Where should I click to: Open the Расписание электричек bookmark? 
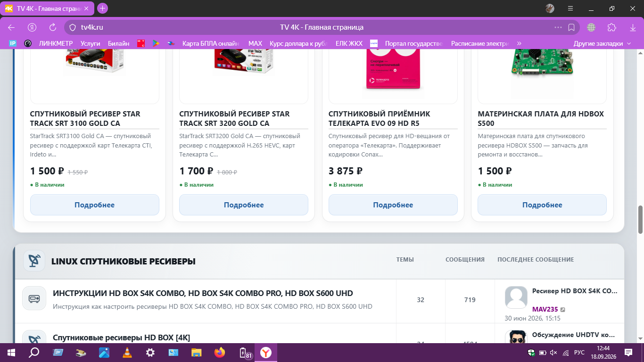[x=479, y=43]
